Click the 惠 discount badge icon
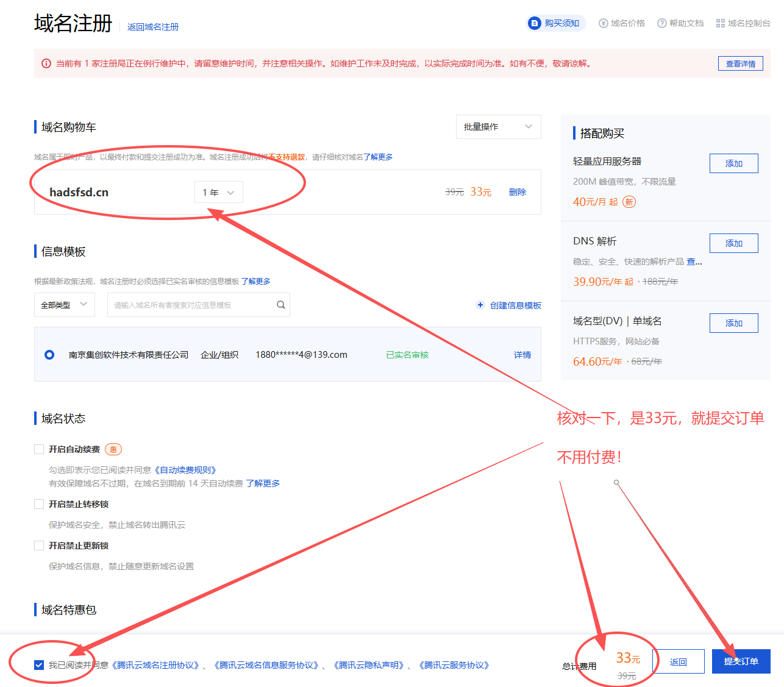This screenshot has width=784, height=687. 113,449
